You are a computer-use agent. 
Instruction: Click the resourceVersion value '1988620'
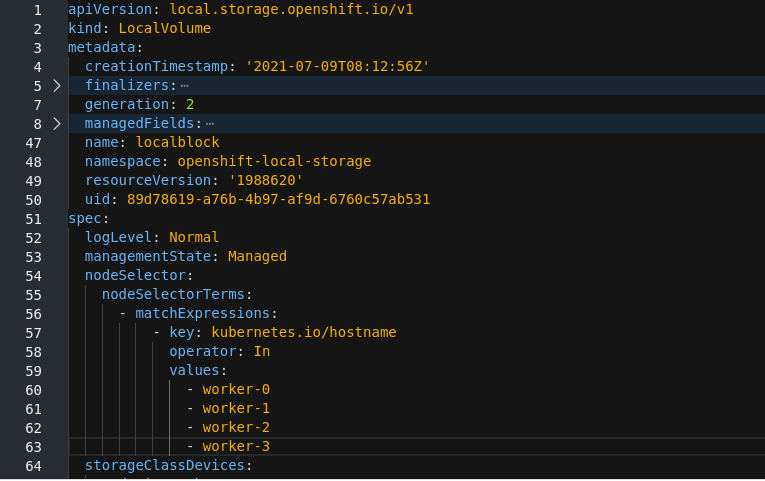265,181
